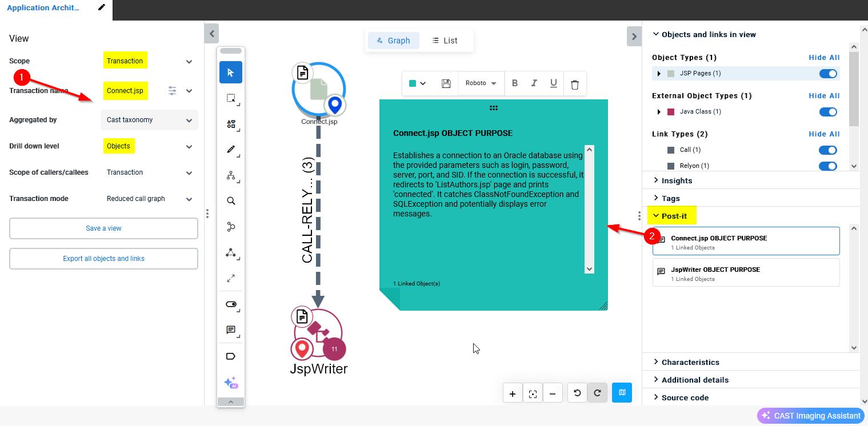The image size is (868, 426).
Task: Disable the Call link type toggle
Action: click(827, 150)
